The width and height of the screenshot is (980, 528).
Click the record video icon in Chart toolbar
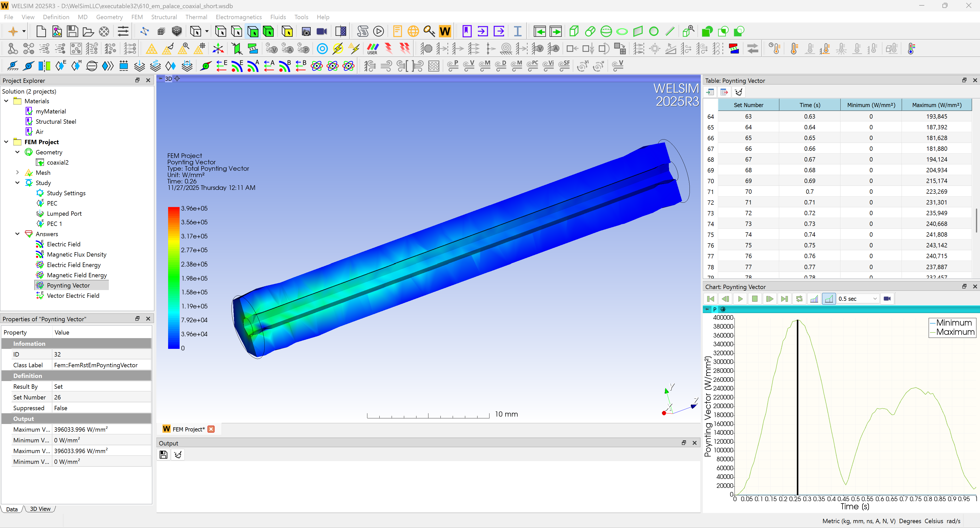887,299
